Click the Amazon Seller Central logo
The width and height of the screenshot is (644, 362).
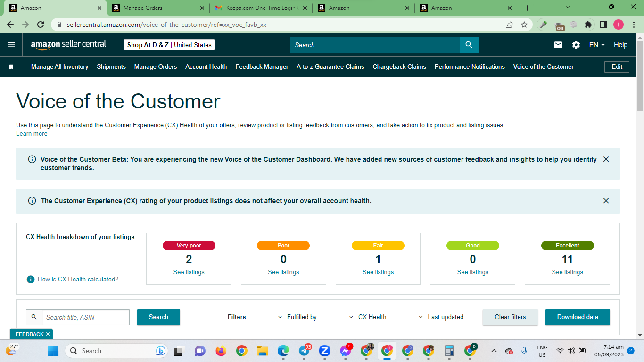[x=68, y=45]
